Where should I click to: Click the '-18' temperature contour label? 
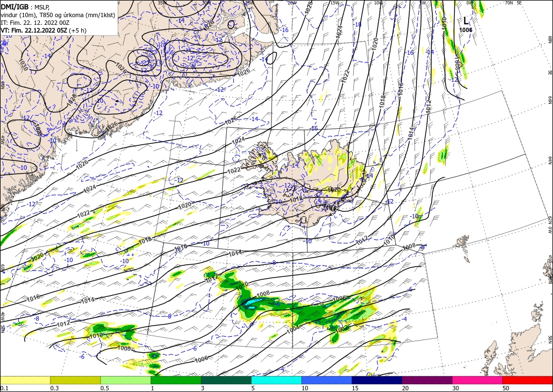coord(358,24)
